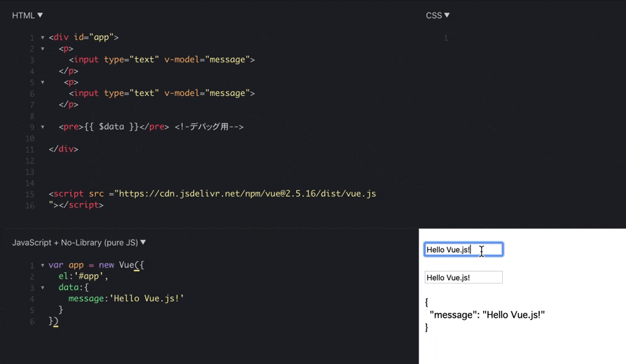
Task: Click the el:'#app' line in JavaScript
Action: click(x=83, y=276)
